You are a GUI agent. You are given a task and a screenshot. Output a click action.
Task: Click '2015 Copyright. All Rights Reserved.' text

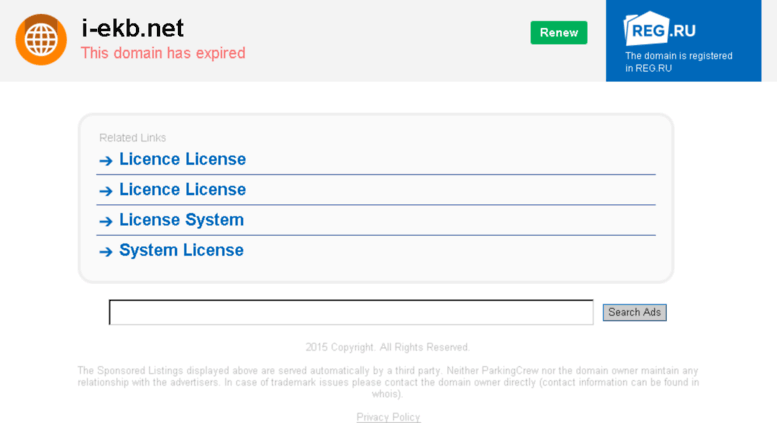(388, 347)
